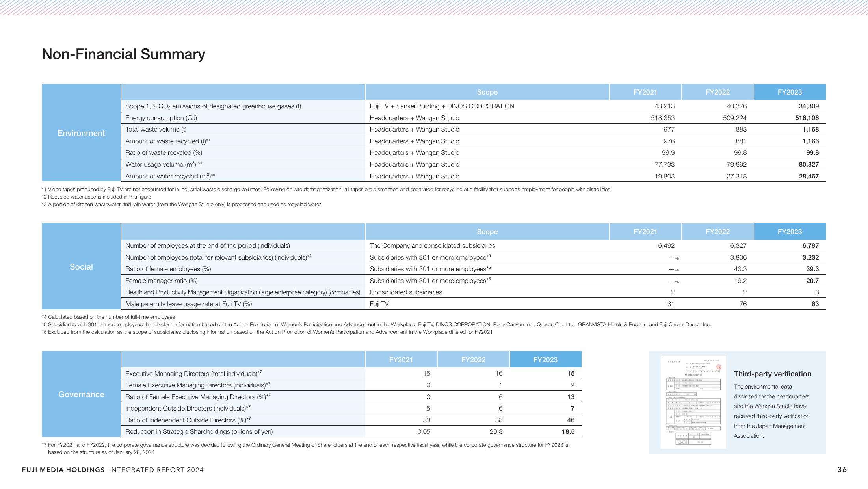
Task: Click the shareholdings value 18.5
Action: click(568, 431)
